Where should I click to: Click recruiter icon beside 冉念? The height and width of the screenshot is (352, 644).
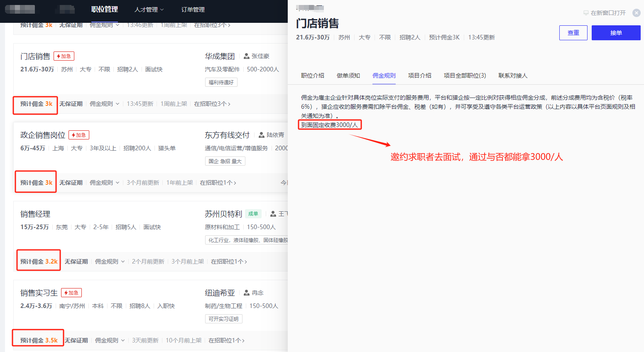(x=247, y=293)
